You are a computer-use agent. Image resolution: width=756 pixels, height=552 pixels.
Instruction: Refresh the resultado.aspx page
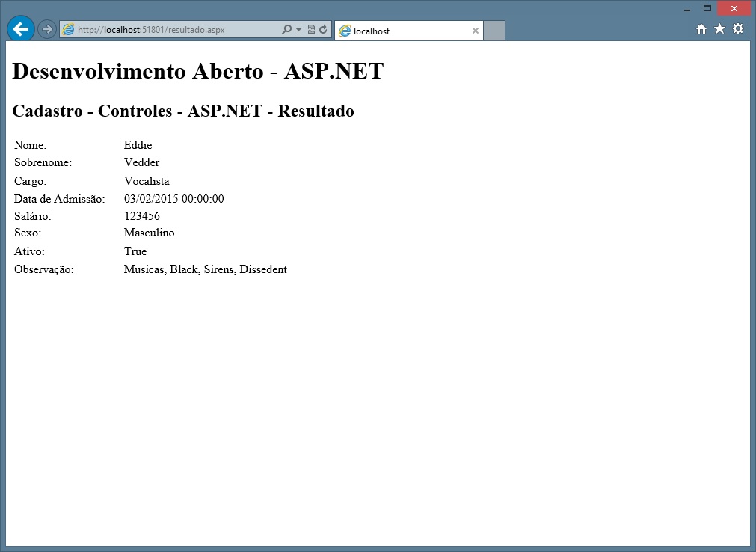click(x=323, y=30)
